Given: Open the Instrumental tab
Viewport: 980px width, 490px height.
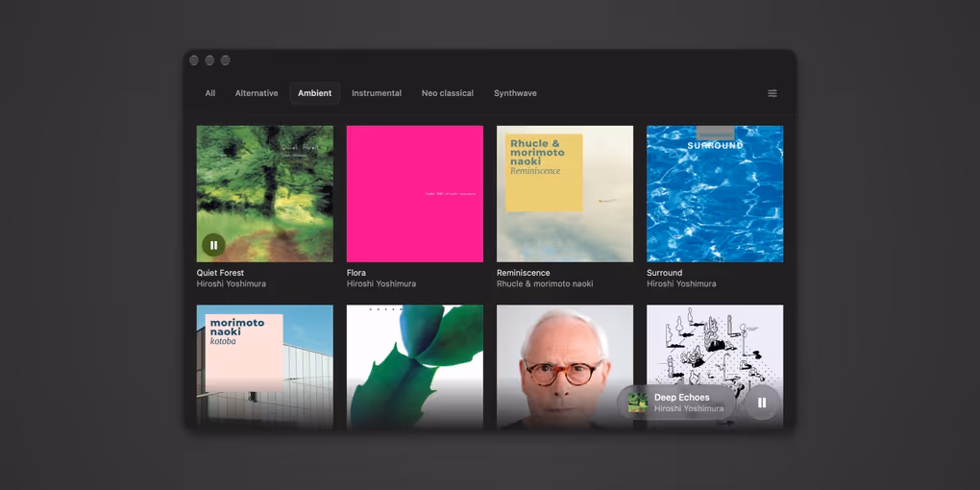Looking at the screenshot, I should [x=377, y=93].
